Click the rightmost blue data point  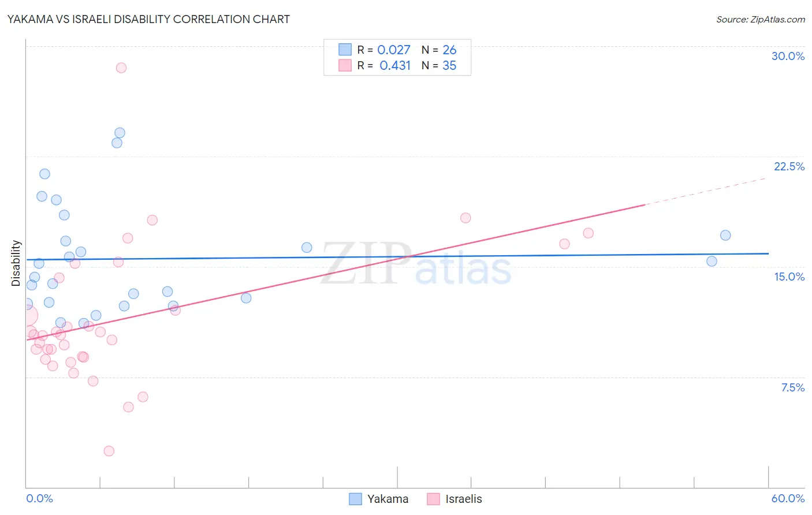click(725, 235)
